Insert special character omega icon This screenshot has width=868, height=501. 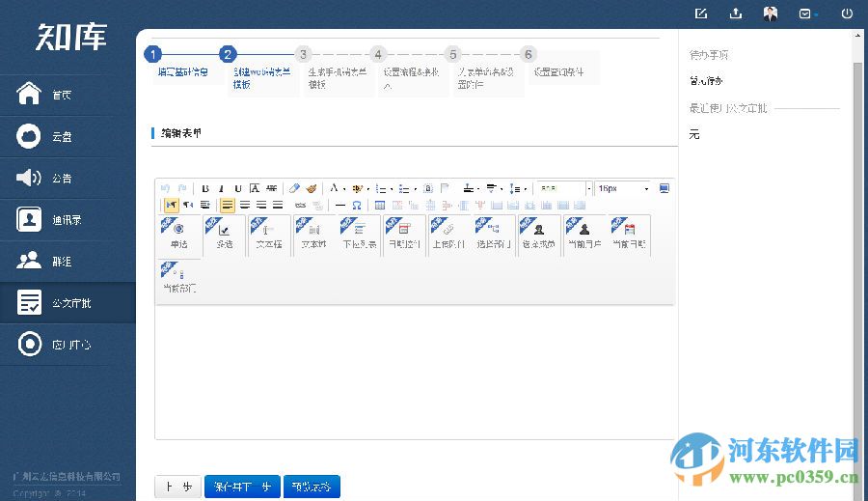357,205
